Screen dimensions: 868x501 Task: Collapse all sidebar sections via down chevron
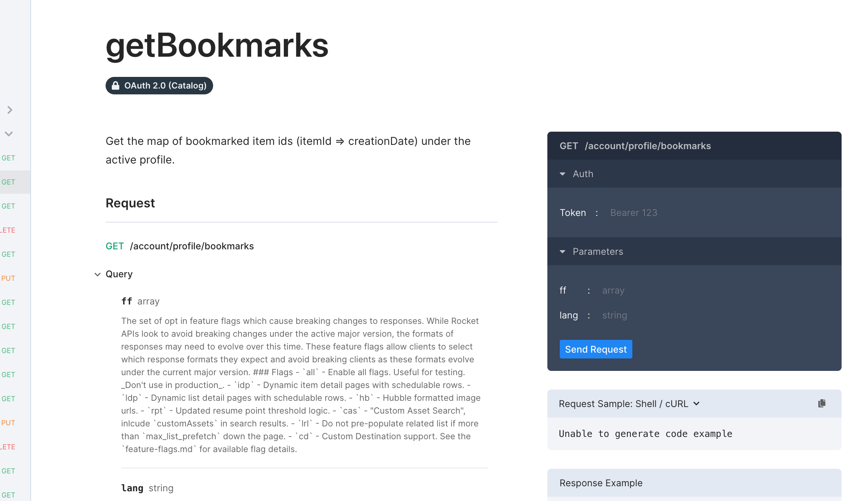coord(9,134)
